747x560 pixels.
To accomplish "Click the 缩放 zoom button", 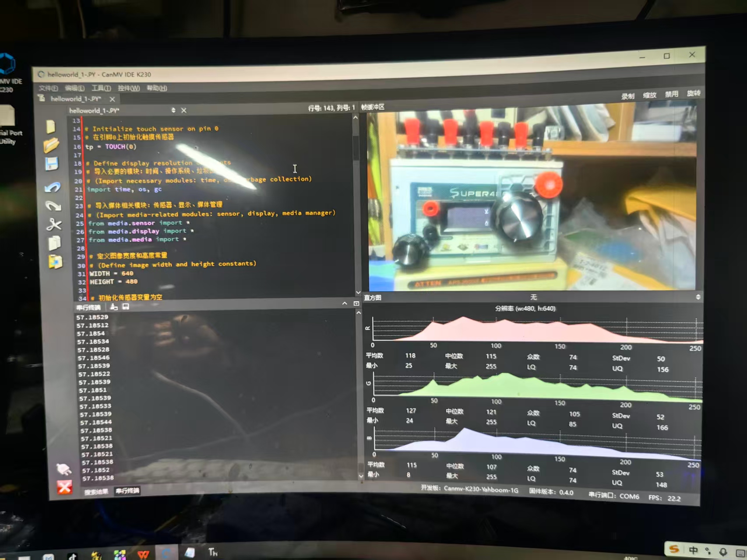I will 650,95.
